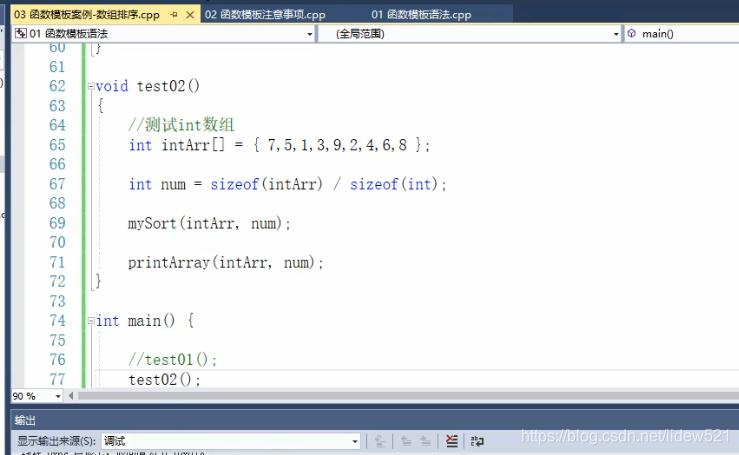Collapse the void test02() function block
The width and height of the screenshot is (739, 455).
point(91,86)
